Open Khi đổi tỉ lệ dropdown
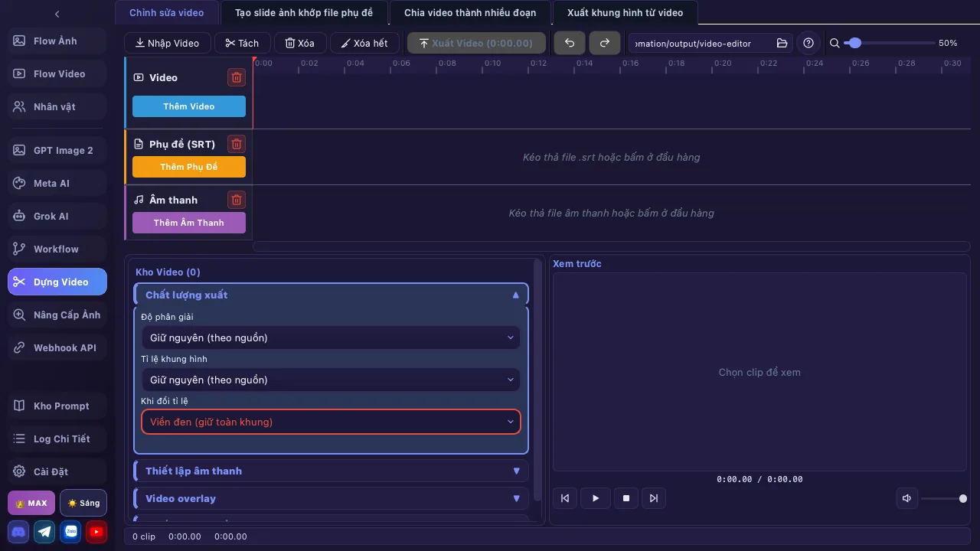This screenshot has width=980, height=551. tap(331, 422)
